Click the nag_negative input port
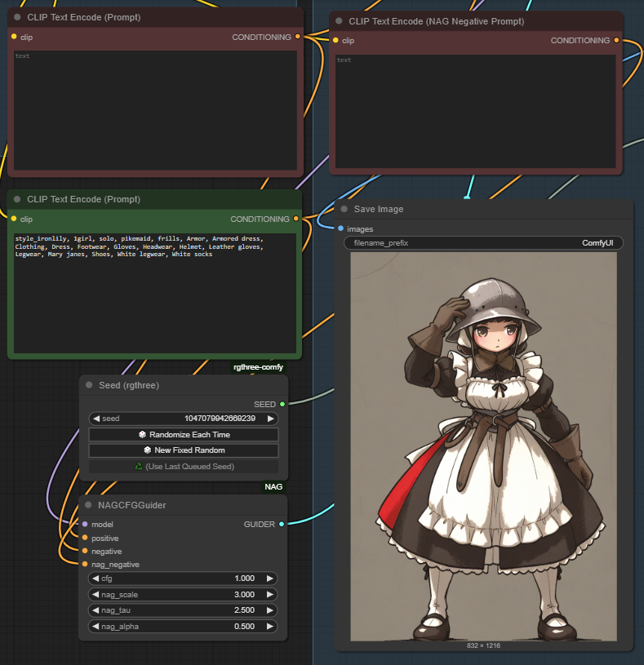644x665 pixels. 85,564
